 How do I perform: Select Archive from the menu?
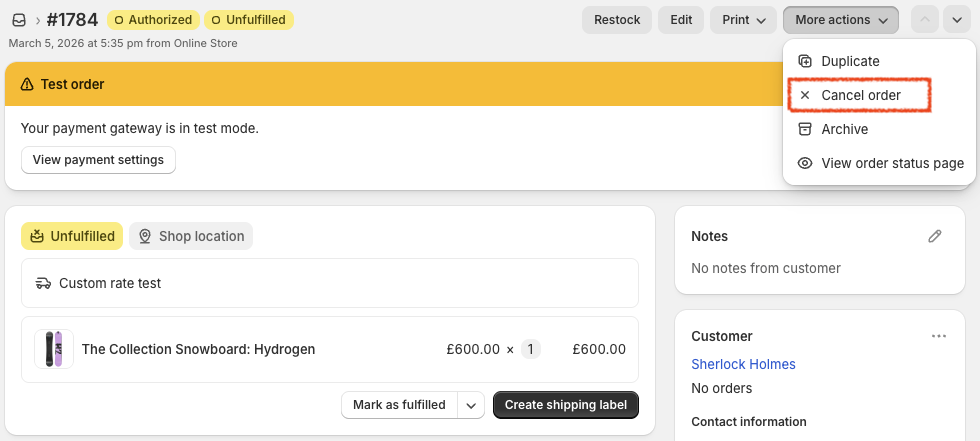tap(844, 129)
